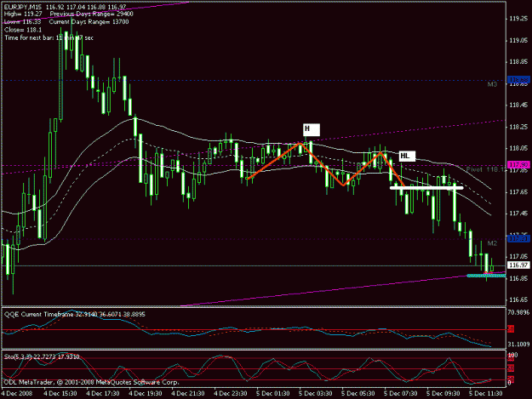
Task: Click the magenta pivot price tag
Action: (x=518, y=165)
